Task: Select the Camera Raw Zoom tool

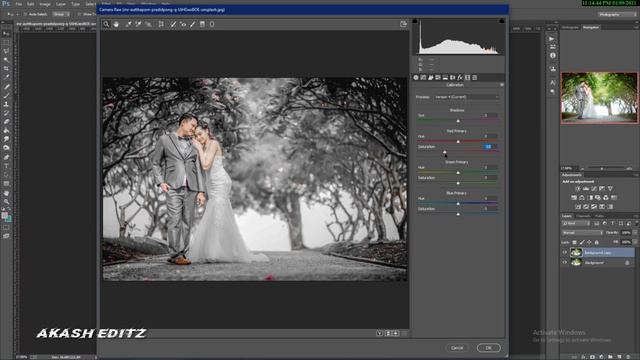Action: 106,24
